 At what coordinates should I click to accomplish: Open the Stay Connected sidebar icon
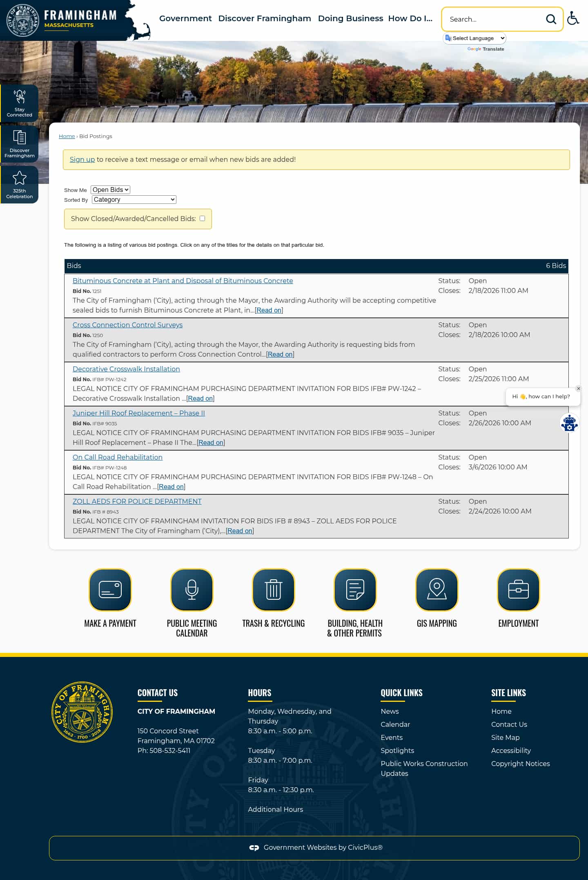click(x=19, y=103)
